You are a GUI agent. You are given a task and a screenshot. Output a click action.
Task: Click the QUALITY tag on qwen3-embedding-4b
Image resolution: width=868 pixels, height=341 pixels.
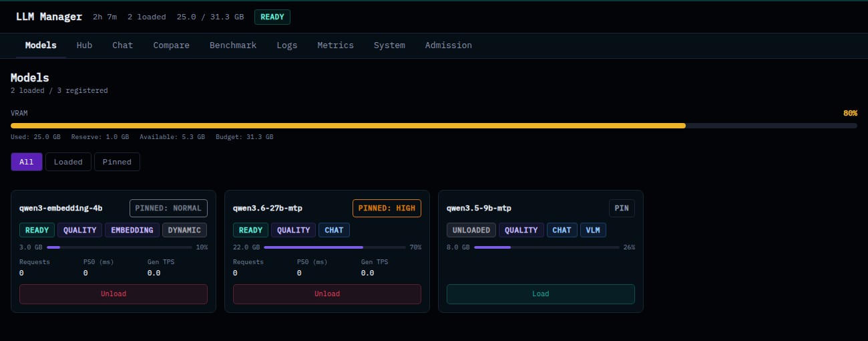pyautogui.click(x=80, y=230)
